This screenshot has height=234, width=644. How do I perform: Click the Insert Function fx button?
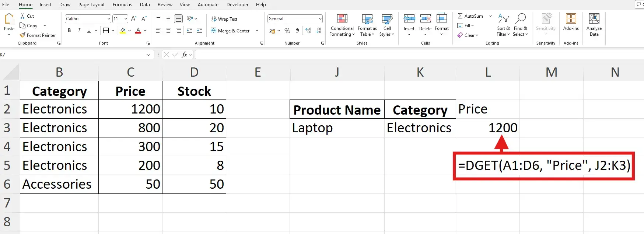tap(184, 55)
